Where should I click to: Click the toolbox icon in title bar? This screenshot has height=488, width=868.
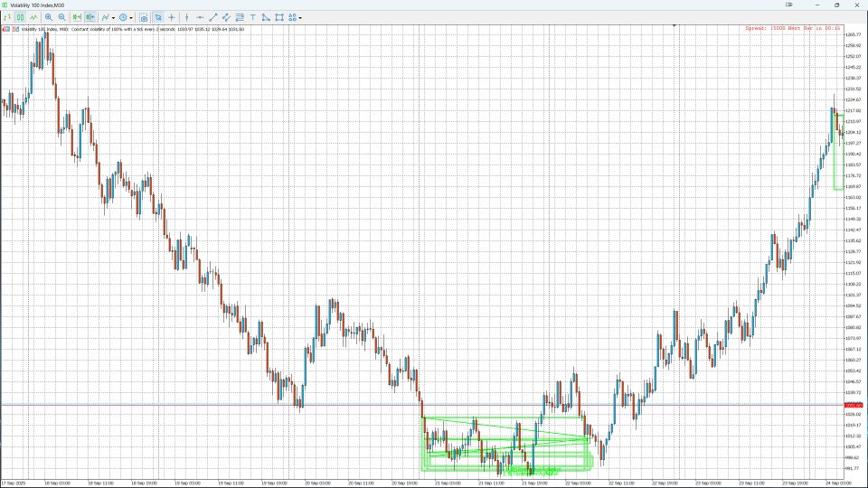point(788,5)
